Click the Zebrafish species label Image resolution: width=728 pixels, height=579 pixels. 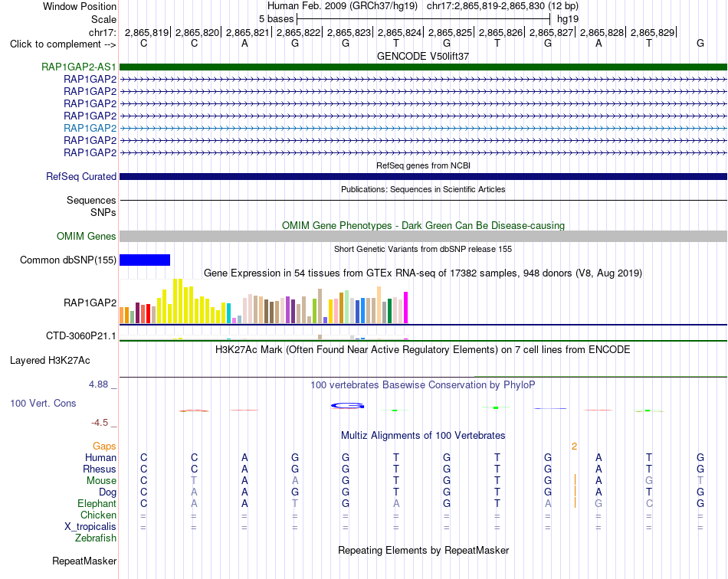[96, 538]
